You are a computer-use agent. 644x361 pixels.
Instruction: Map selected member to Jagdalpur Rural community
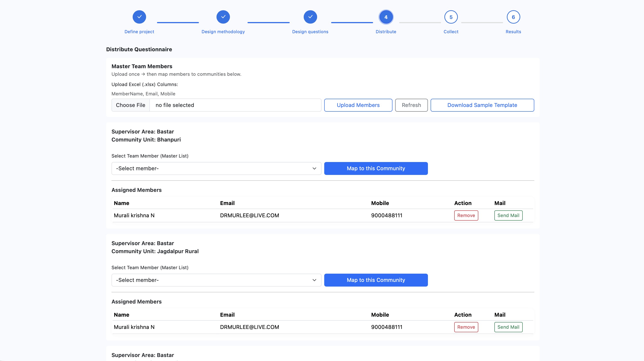(376, 280)
